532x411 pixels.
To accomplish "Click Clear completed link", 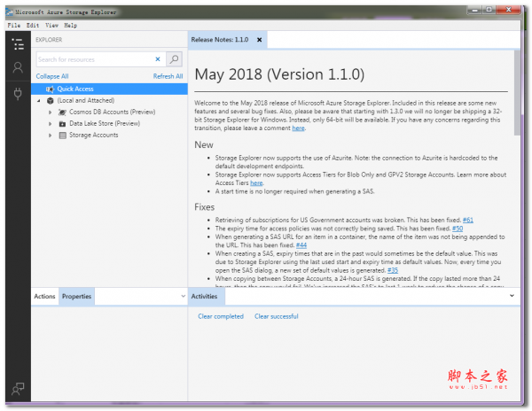I will 221,316.
